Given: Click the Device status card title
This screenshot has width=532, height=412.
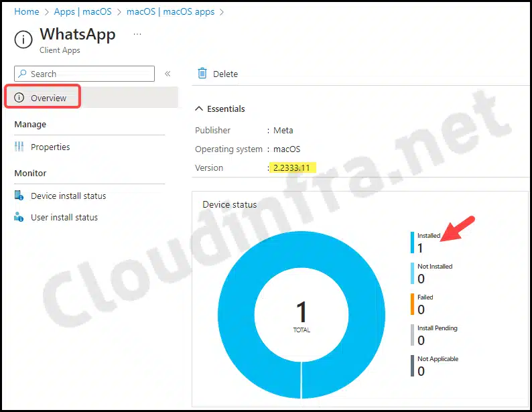Looking at the screenshot, I should (x=230, y=204).
